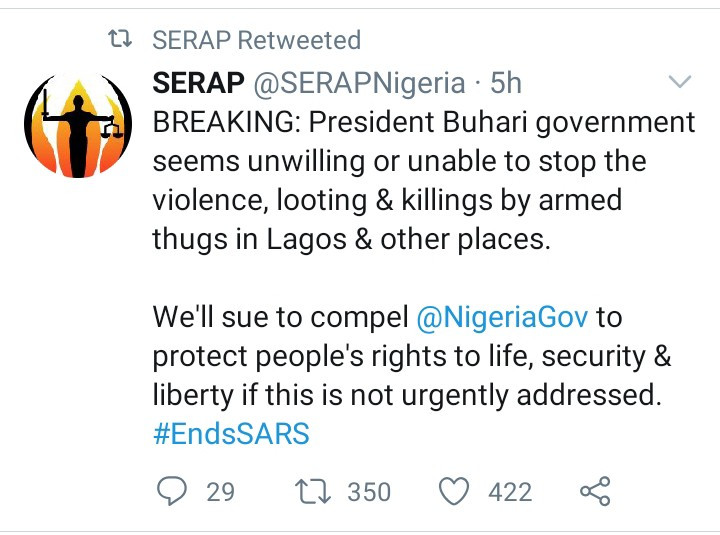720x535 pixels.
Task: Click the 'liberty if this is not' line
Action: coord(407,395)
